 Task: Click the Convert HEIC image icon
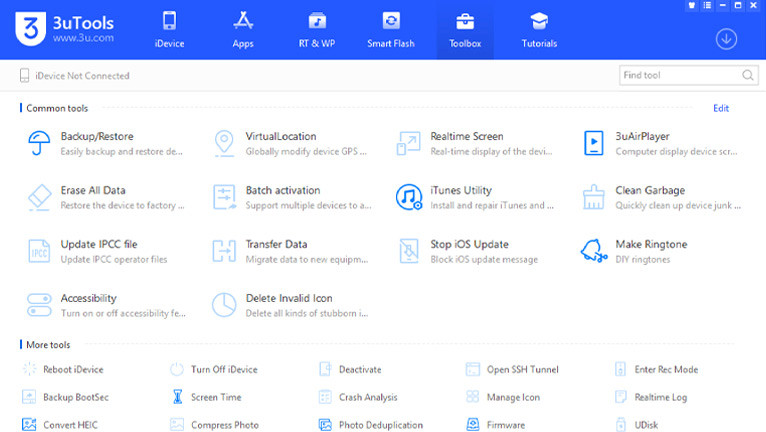click(29, 424)
